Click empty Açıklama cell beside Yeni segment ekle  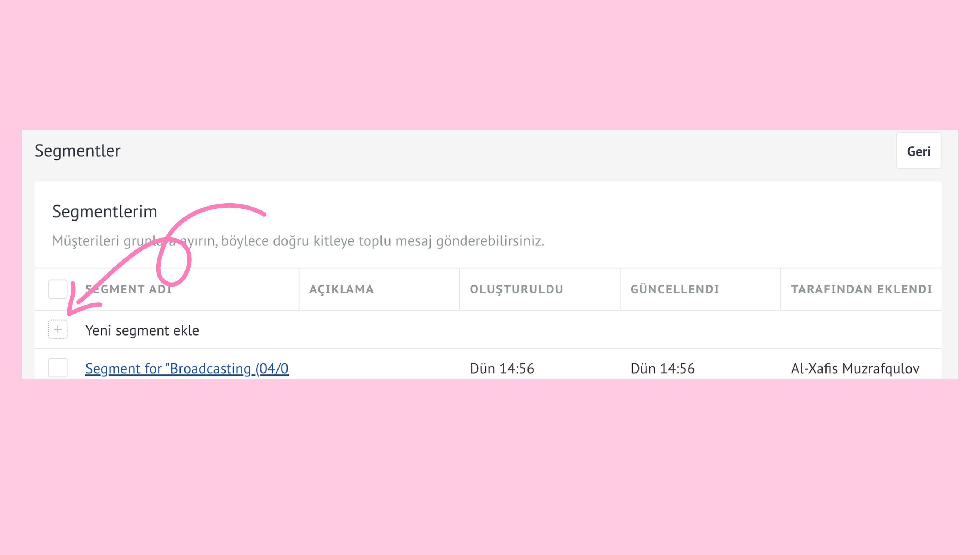(379, 329)
